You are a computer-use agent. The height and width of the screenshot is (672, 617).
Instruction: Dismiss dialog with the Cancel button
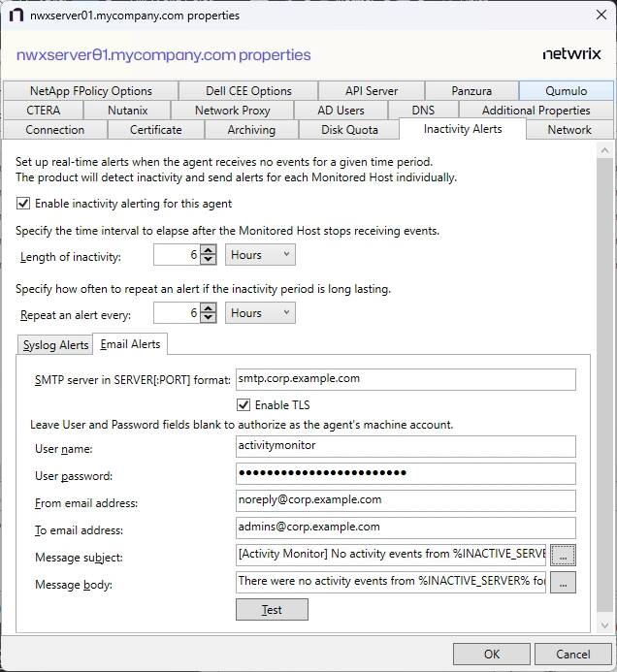click(x=572, y=654)
